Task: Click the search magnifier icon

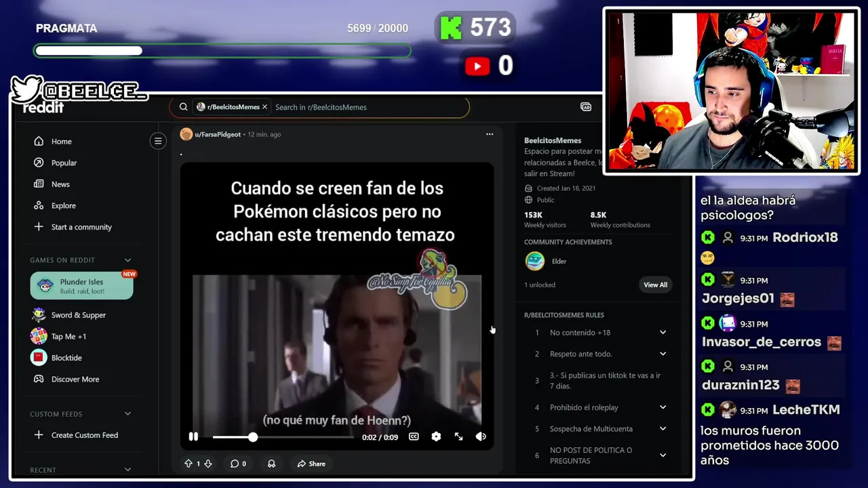Action: click(x=183, y=107)
